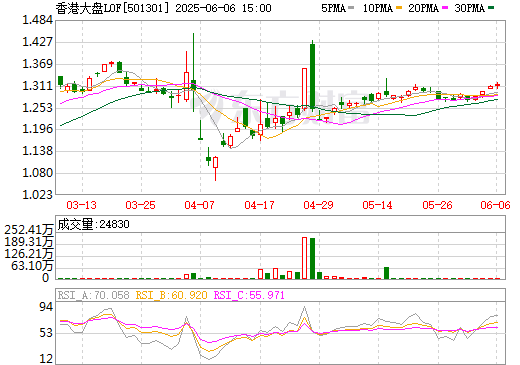Click the 成交量:24830 volume label
This screenshot has height=365, width=520.
click(x=94, y=224)
